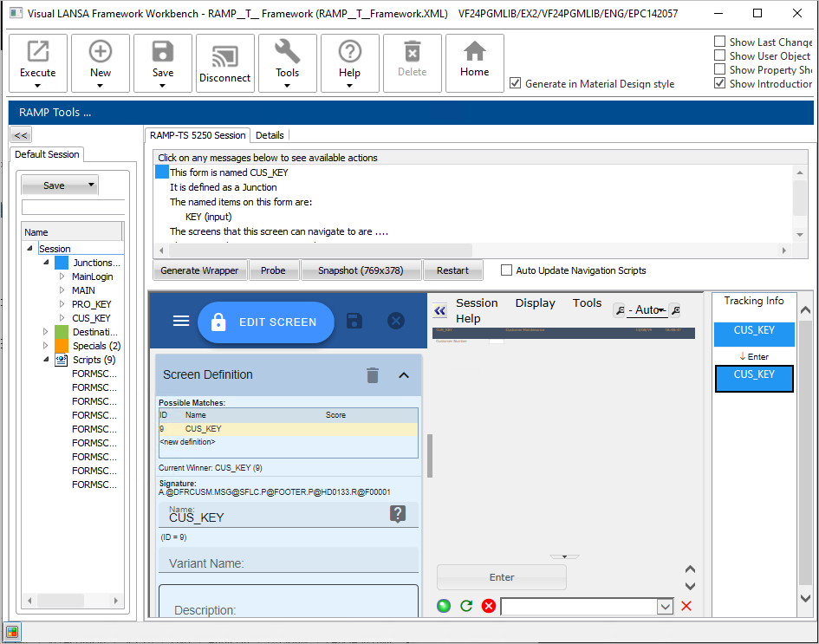Enable Auto Update Navigation Scripts checkbox
This screenshot has height=644, width=819.
507,270
